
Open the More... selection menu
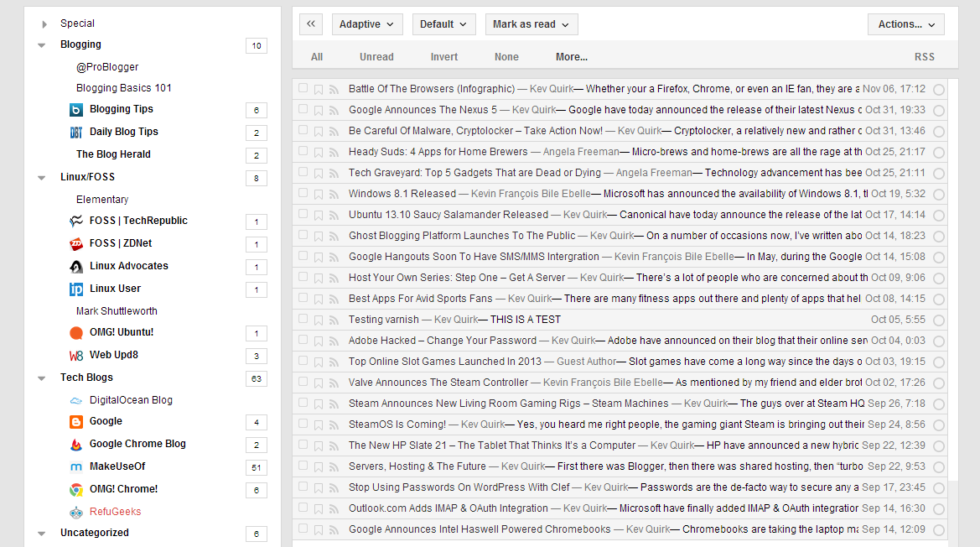571,56
